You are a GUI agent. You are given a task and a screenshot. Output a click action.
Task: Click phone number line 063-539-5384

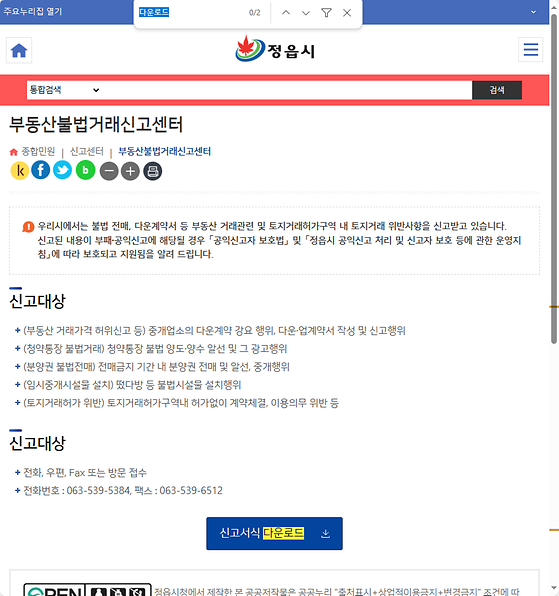pyautogui.click(x=123, y=490)
